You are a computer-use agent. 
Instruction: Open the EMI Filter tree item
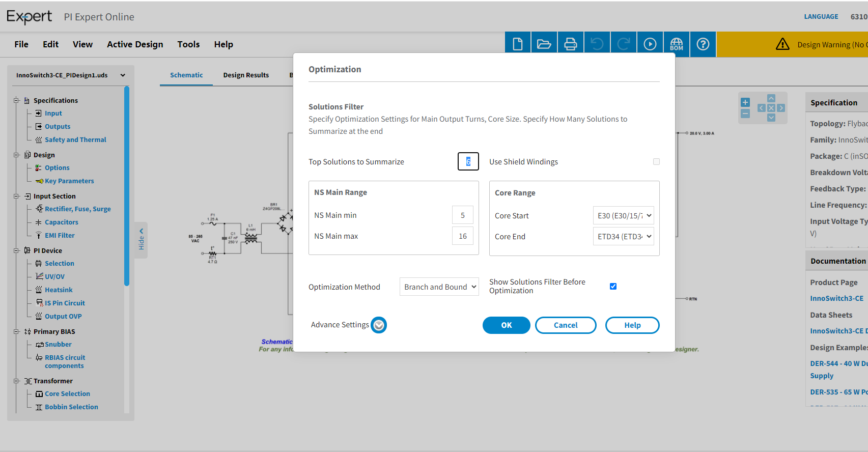(60, 235)
